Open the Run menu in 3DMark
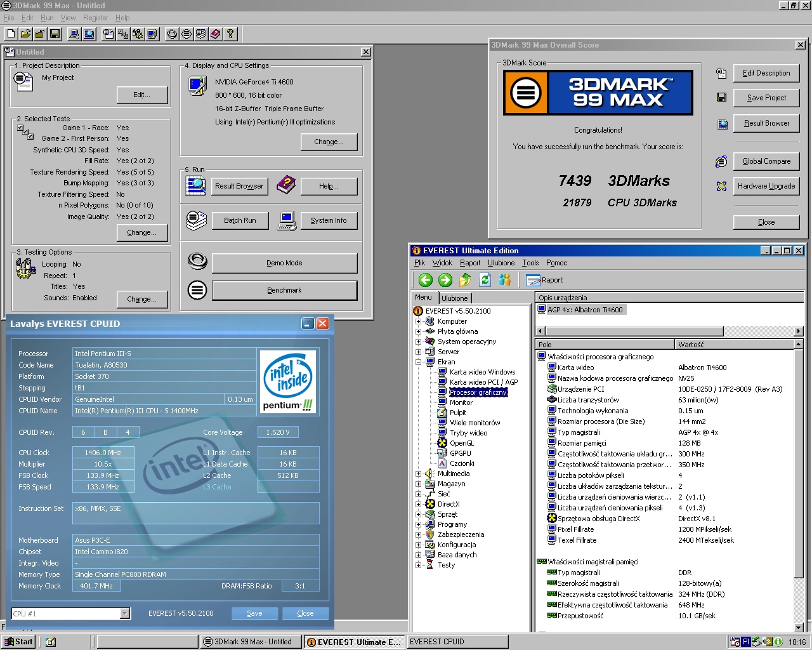 48,18
